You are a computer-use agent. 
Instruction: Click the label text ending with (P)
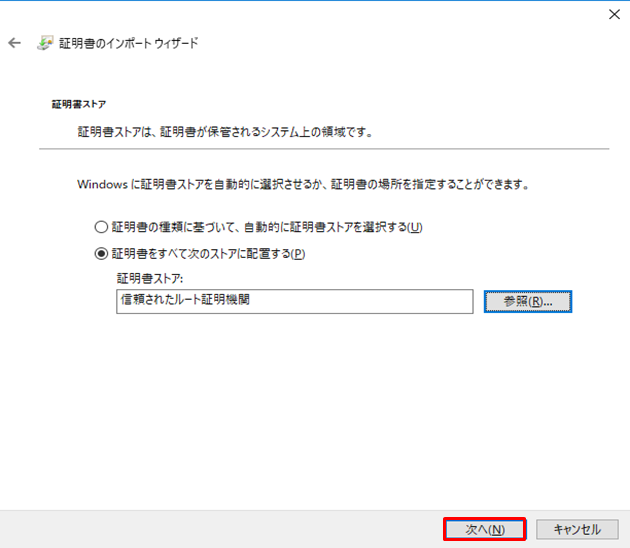(208, 253)
